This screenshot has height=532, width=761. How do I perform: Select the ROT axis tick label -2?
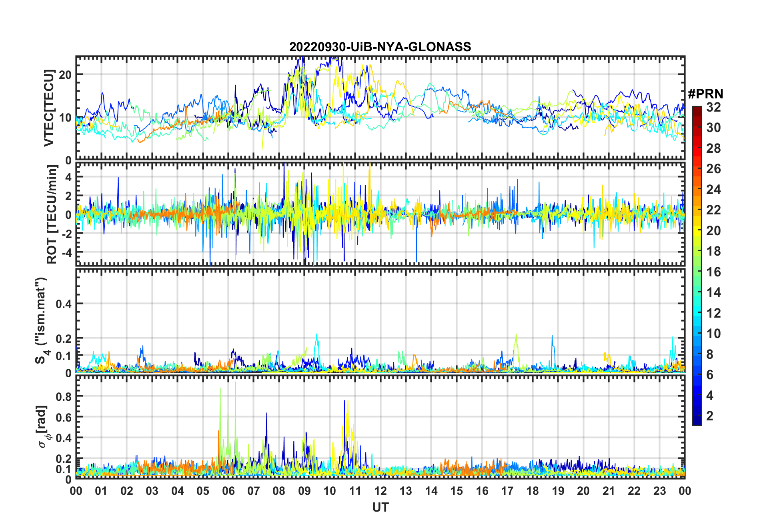click(x=66, y=234)
